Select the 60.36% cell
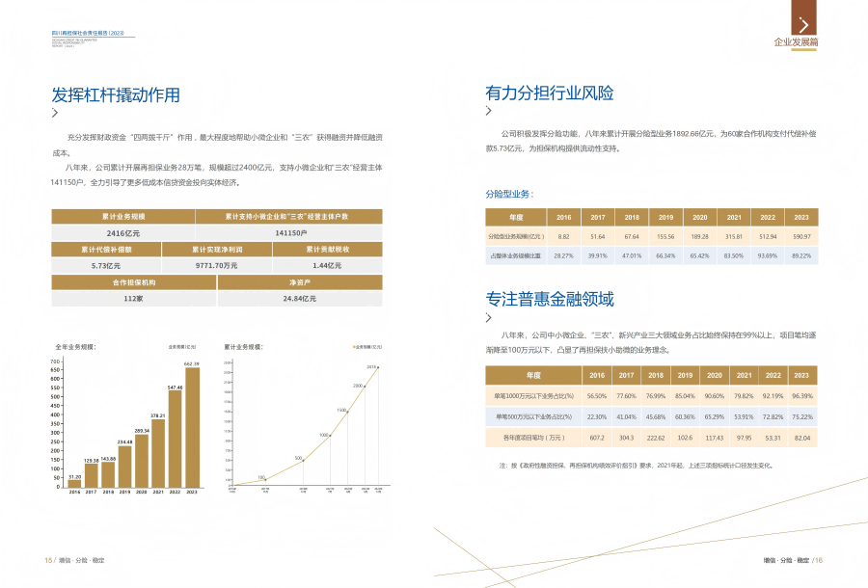The image size is (868, 588). coord(685,416)
